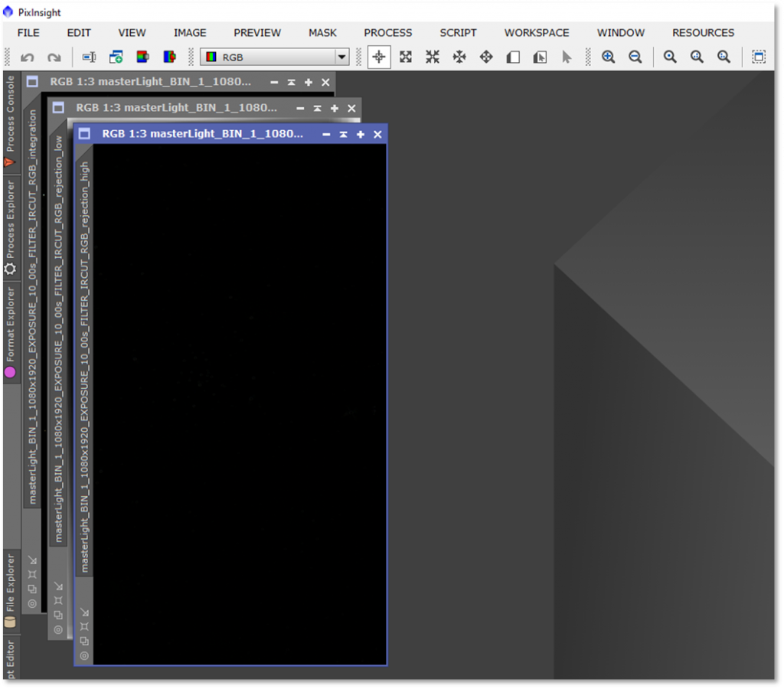Open the PROCESS menu

387,33
